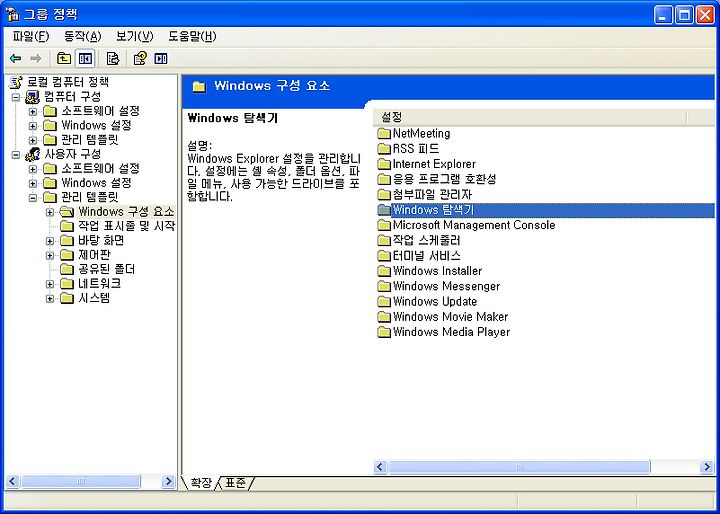The width and height of the screenshot is (720, 514).
Task: Click Internet Explorer entry text
Action: [x=434, y=164]
